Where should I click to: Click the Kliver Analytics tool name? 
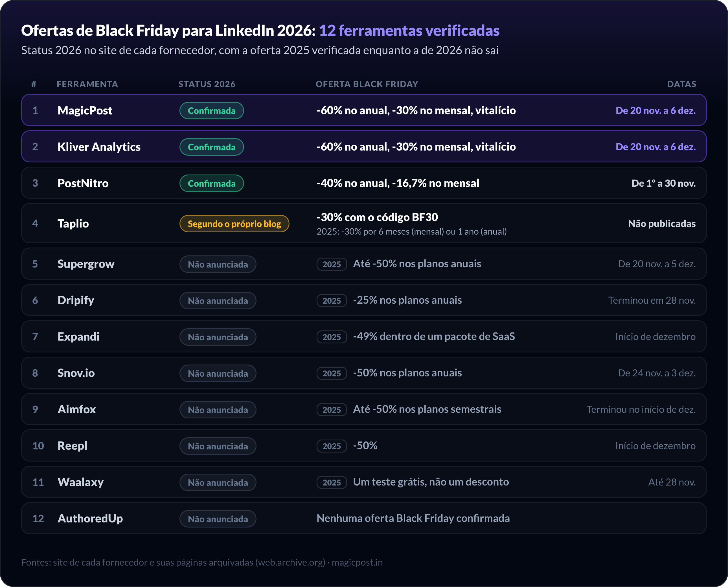(x=99, y=147)
